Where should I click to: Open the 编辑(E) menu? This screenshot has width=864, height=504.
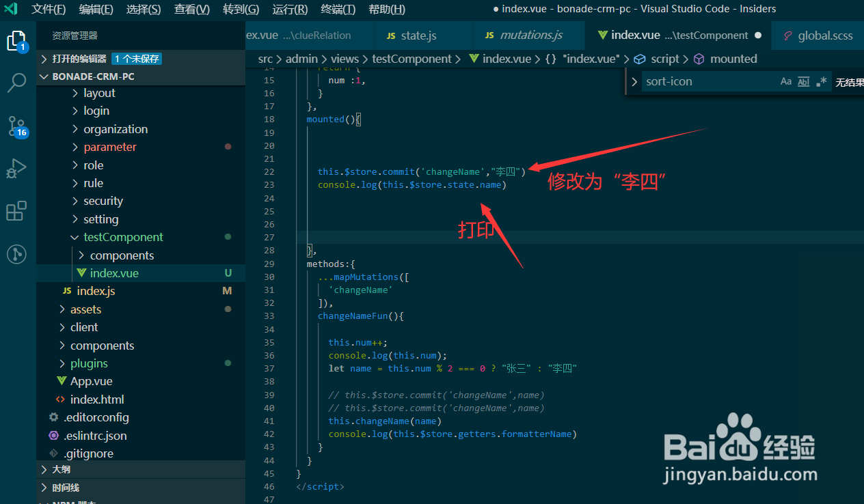pos(96,9)
